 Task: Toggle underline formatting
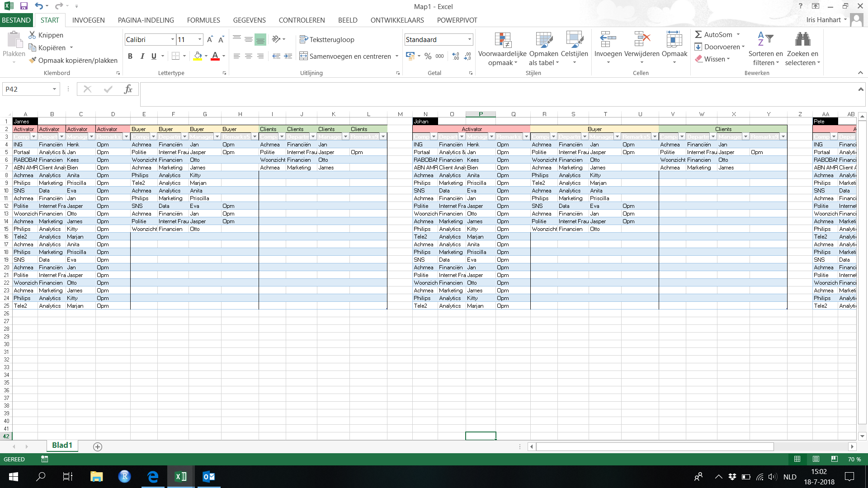[x=154, y=56]
